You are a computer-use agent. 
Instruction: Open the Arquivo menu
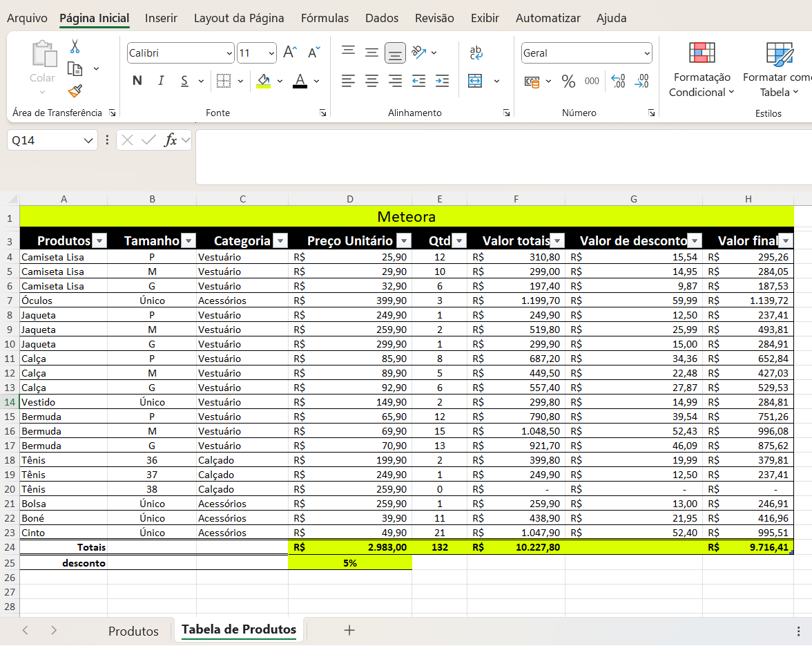point(27,18)
